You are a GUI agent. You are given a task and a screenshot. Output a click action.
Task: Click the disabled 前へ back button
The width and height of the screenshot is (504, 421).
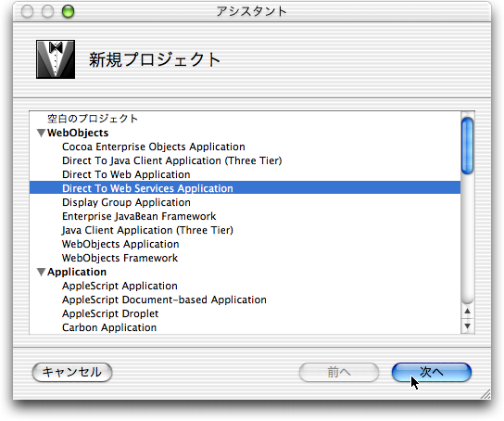[339, 373]
